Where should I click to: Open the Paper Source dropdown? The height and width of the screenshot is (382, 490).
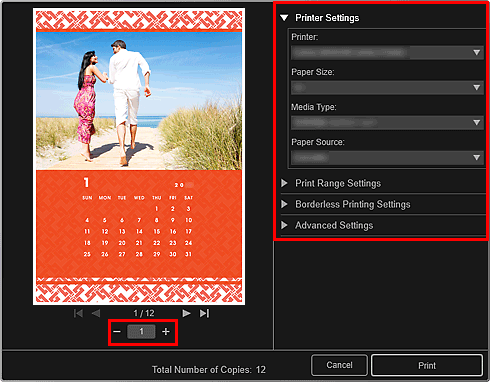click(387, 158)
